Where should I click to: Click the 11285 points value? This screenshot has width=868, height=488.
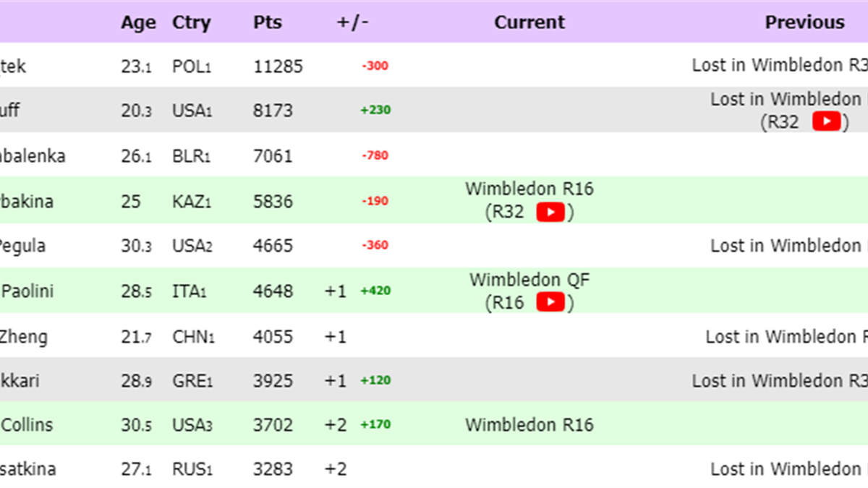[x=278, y=67]
